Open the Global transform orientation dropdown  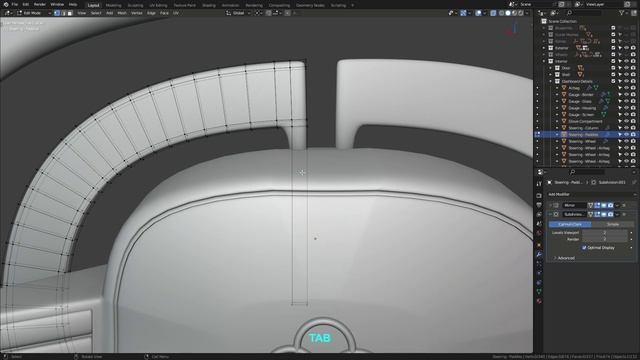[x=238, y=13]
